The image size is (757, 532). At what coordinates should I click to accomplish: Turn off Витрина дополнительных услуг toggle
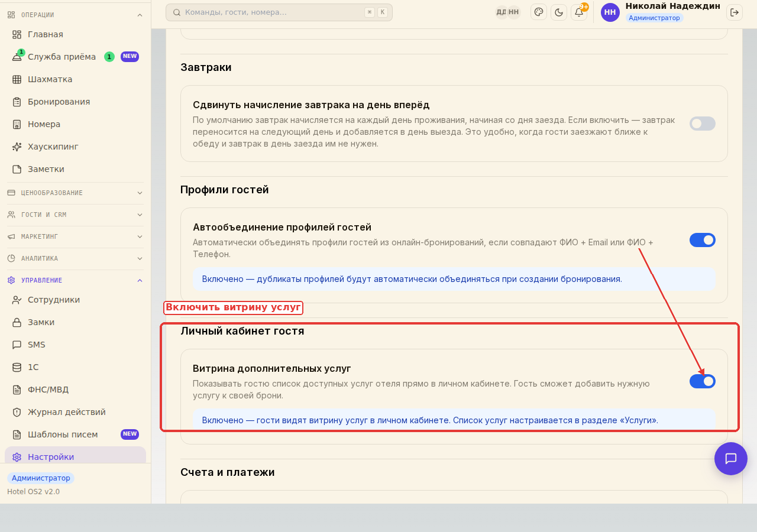pos(703,381)
